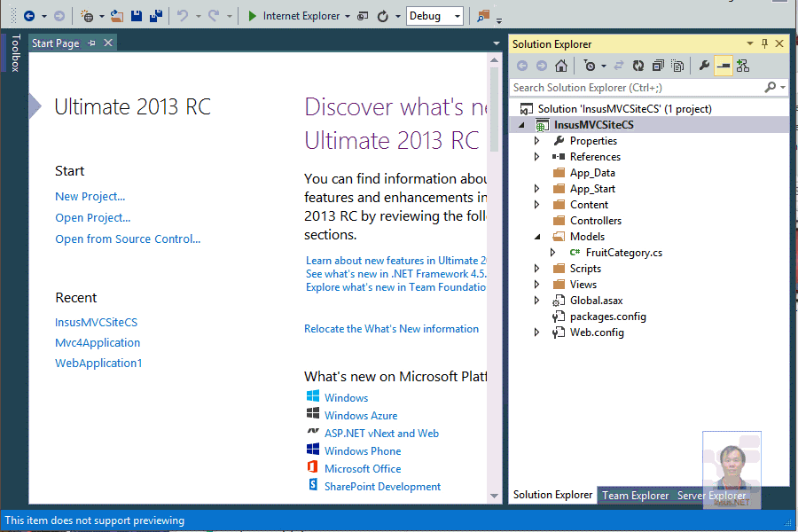Click the Pending Changes Filter icon
This screenshot has width=798, height=532.
point(590,66)
